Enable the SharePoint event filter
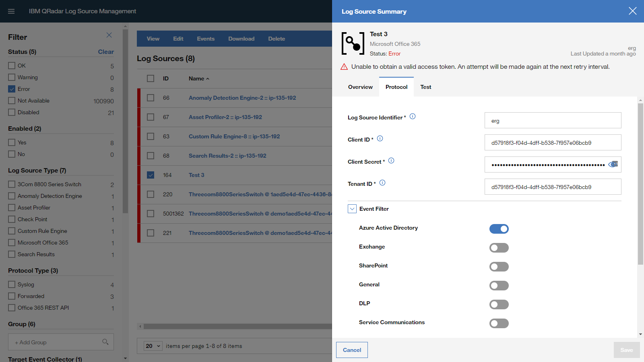 (x=499, y=266)
